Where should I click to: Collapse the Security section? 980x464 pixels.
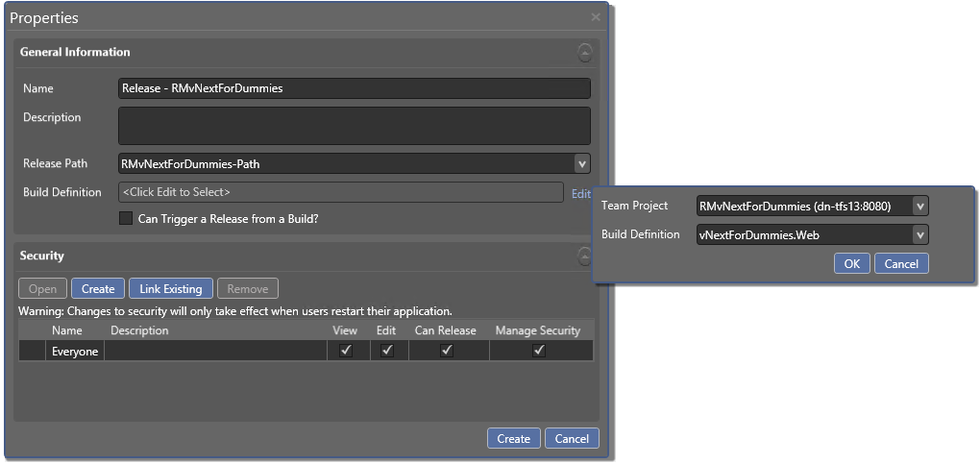pos(584,256)
